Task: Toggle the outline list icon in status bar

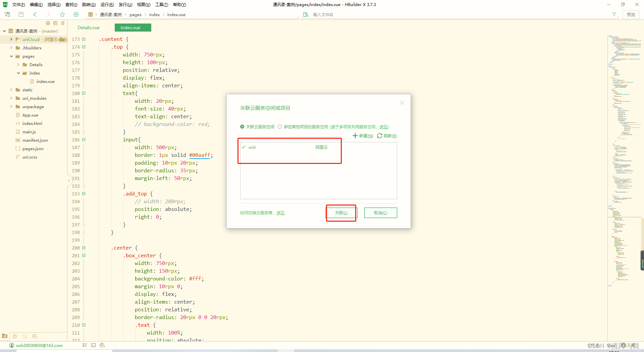Action: click(x=85, y=345)
